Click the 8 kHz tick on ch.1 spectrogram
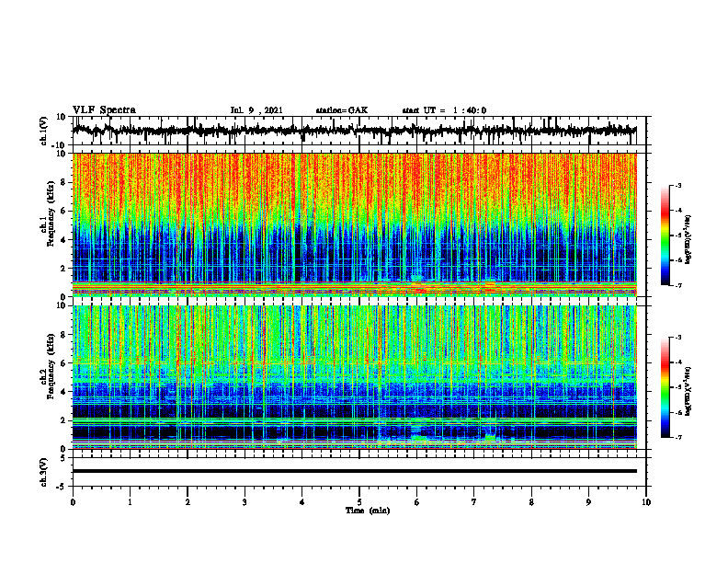This screenshot has height=563, width=728. click(x=63, y=182)
